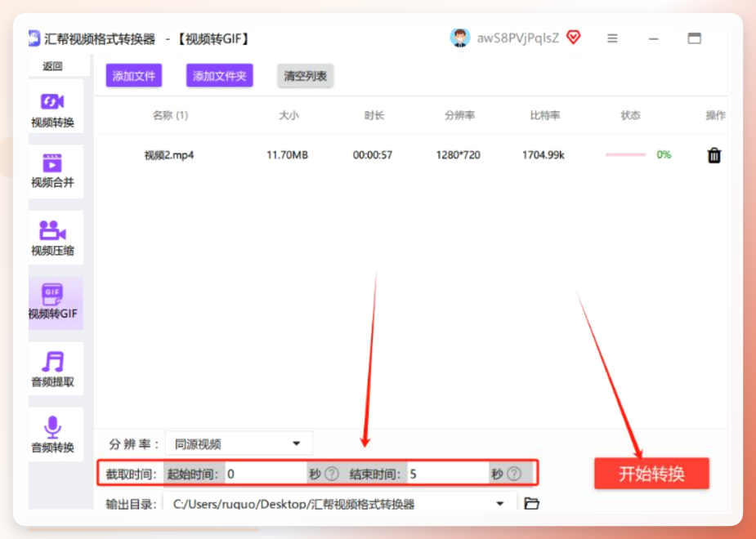Click the 结束时间 input field
This screenshot has height=539, width=756.
coord(447,474)
